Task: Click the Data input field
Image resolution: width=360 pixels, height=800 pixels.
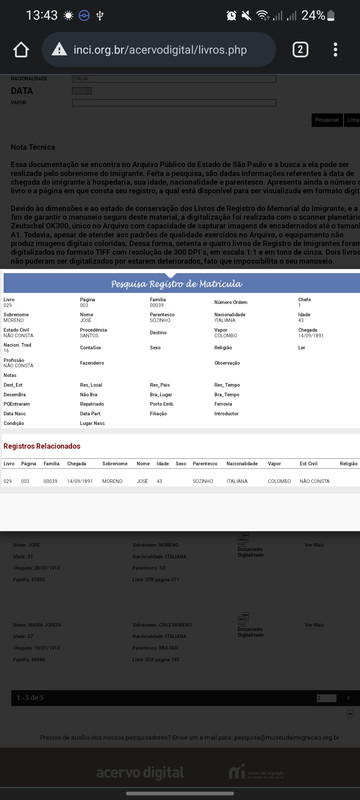Action: tap(82, 91)
